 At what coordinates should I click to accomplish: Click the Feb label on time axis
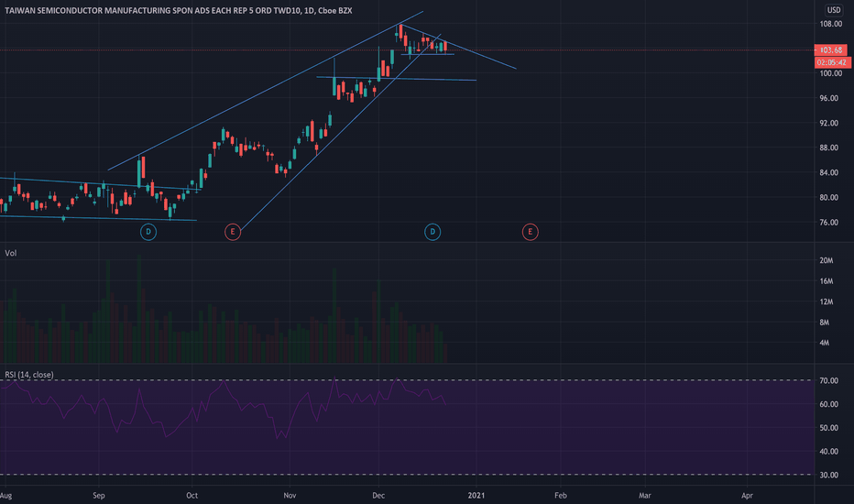[561, 495]
